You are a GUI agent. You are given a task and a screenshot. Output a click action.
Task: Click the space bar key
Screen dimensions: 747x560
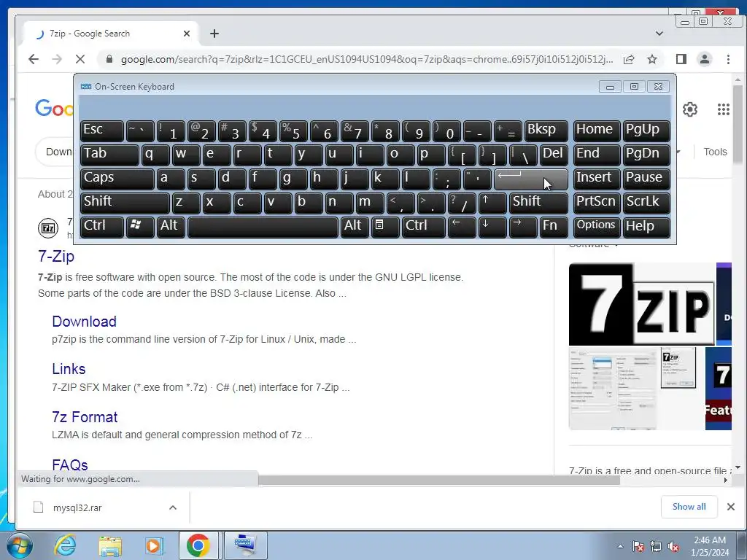(x=263, y=227)
